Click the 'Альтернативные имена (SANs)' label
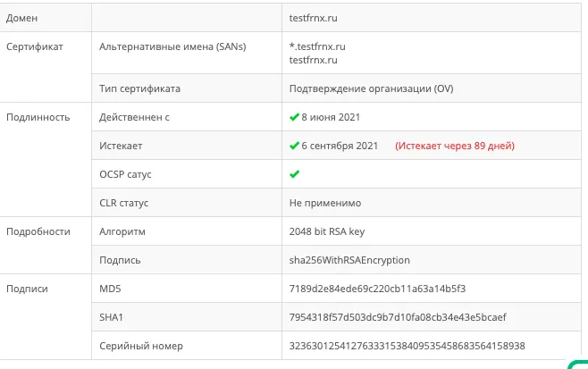The image size is (588, 369). pyautogui.click(x=172, y=46)
